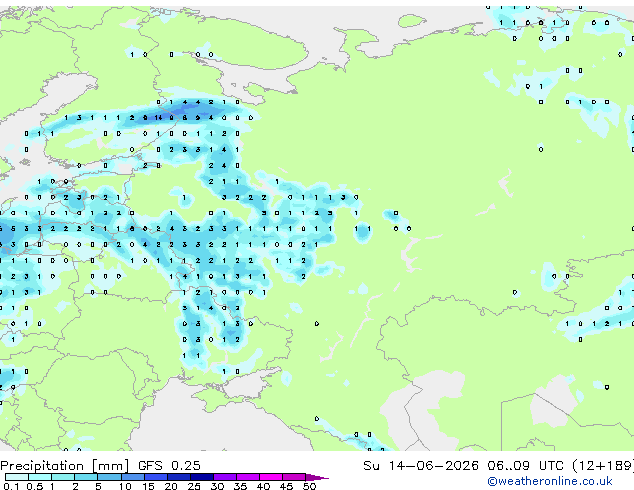
Task: Select the 30–35 mm purple legend swatch
Action: pyautogui.click(x=225, y=477)
